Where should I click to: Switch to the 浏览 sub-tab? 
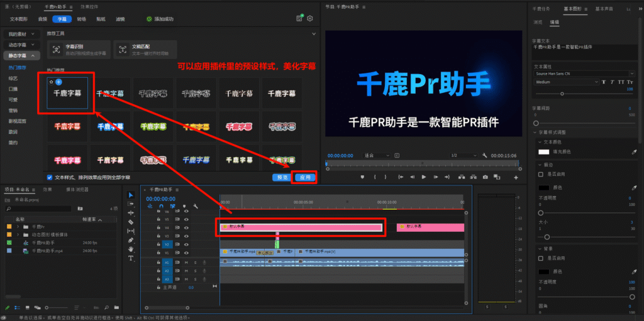(538, 22)
